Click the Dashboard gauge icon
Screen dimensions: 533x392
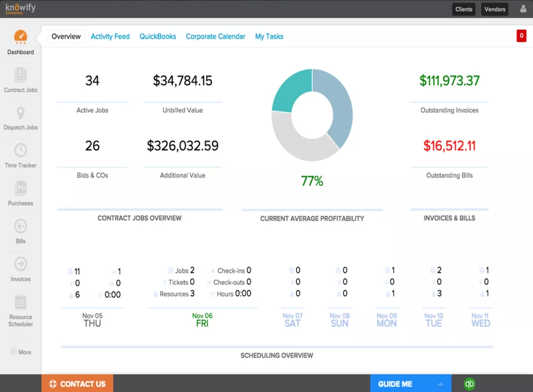click(x=20, y=37)
